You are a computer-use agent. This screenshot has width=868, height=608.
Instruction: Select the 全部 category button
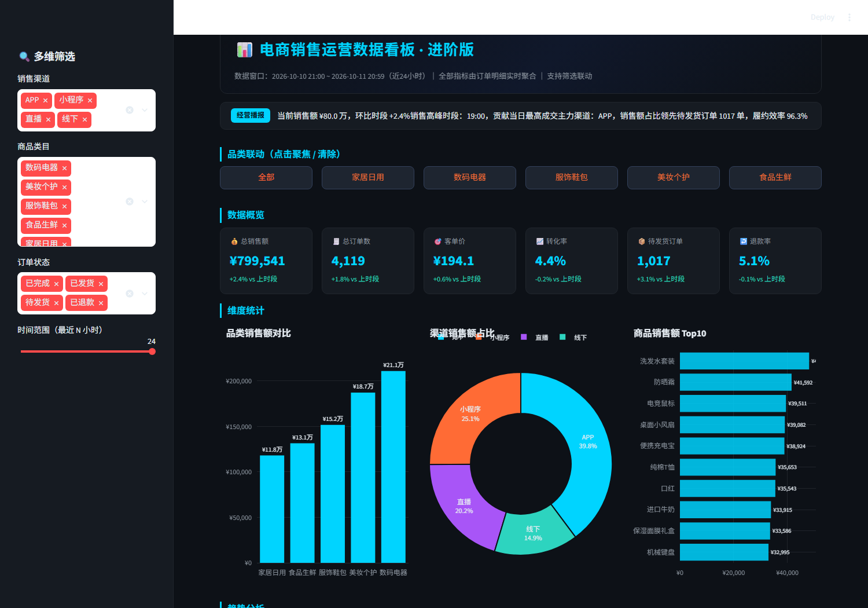point(266,178)
